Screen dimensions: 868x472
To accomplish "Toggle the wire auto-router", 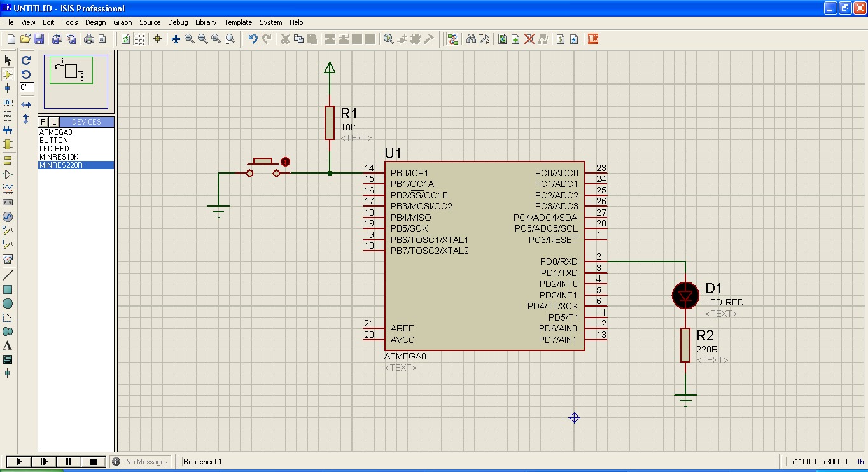I will 452,39.
